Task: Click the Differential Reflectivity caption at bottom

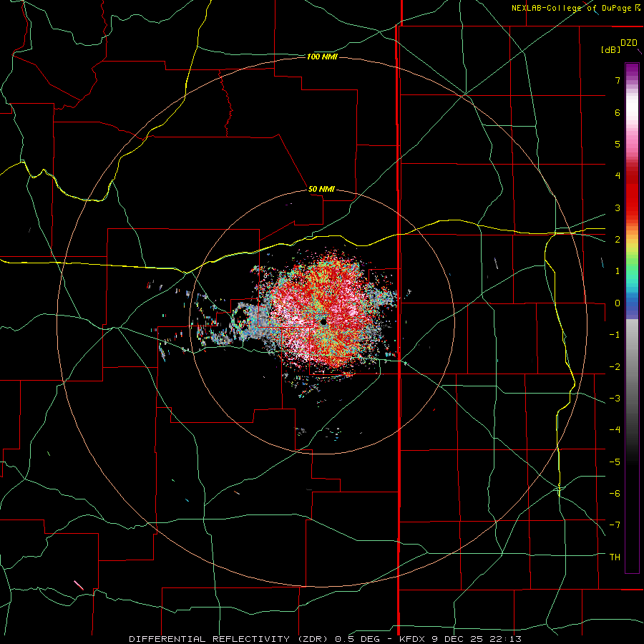Action: pyautogui.click(x=326, y=639)
